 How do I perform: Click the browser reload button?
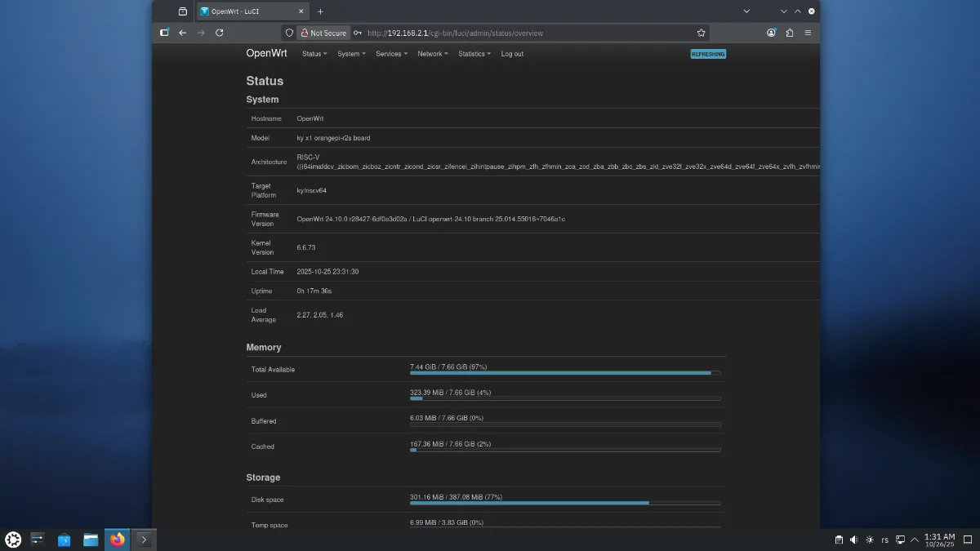point(219,33)
